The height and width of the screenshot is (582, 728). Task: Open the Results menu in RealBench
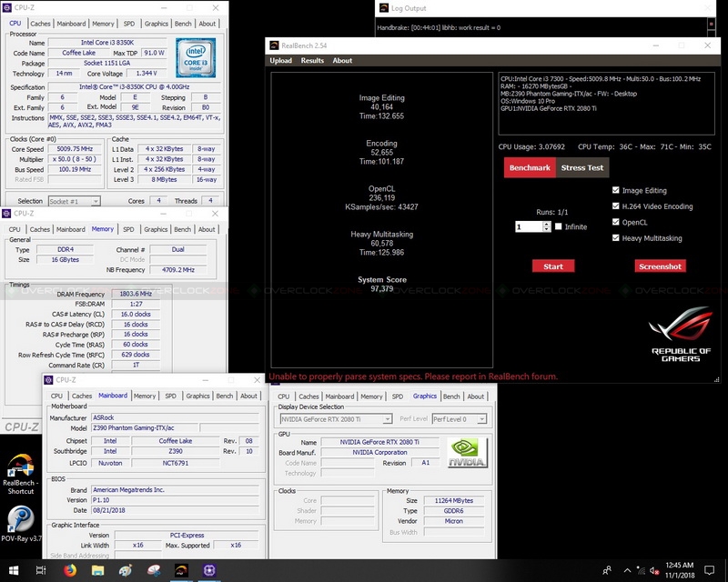tap(312, 60)
